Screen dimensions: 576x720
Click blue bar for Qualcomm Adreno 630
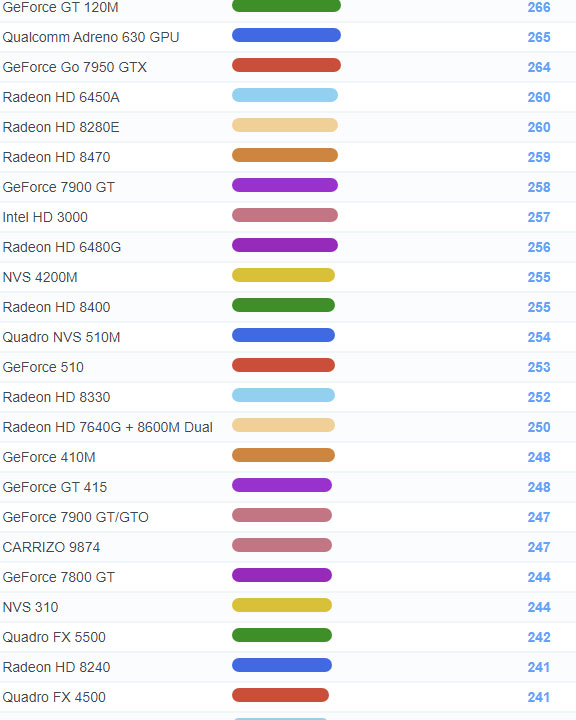pos(286,35)
